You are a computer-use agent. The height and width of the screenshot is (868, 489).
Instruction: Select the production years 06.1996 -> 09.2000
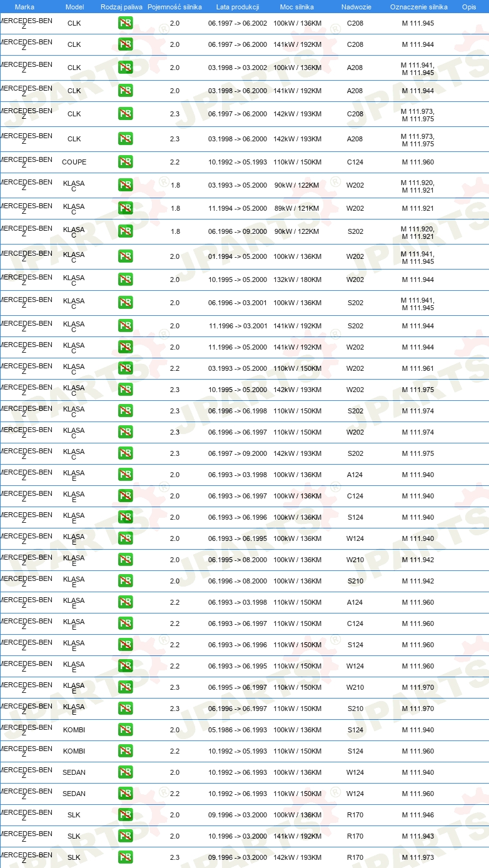(x=238, y=231)
